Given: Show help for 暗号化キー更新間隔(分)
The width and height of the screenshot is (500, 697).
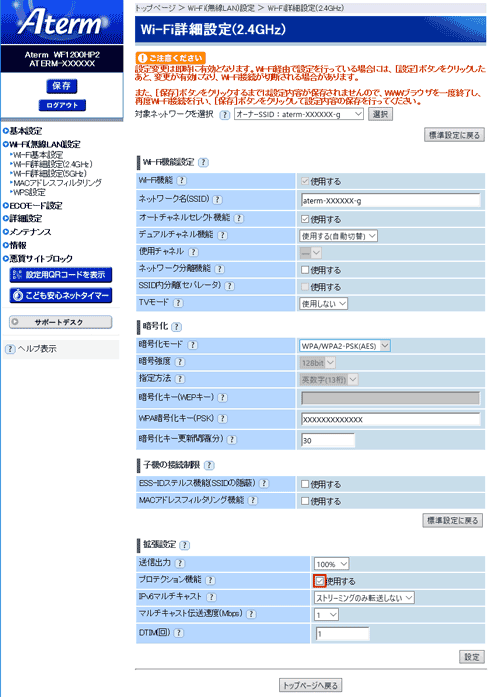Looking at the screenshot, I should 232,439.
